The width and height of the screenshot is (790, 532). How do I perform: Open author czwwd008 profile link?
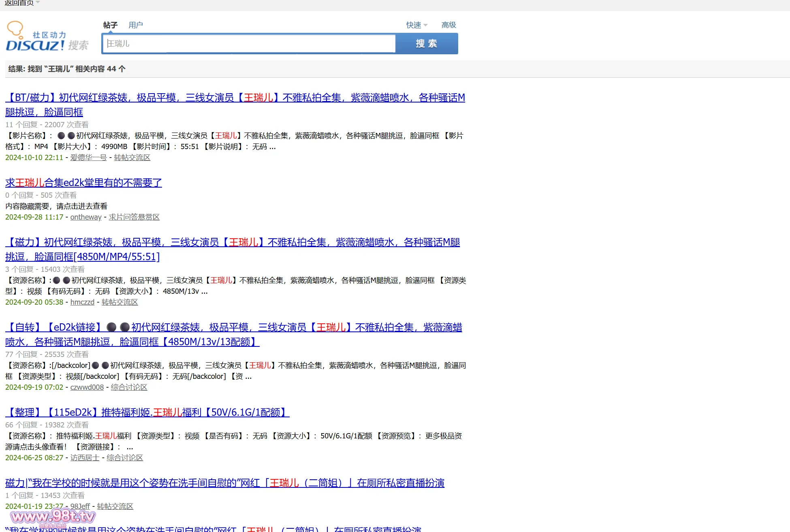pos(87,387)
